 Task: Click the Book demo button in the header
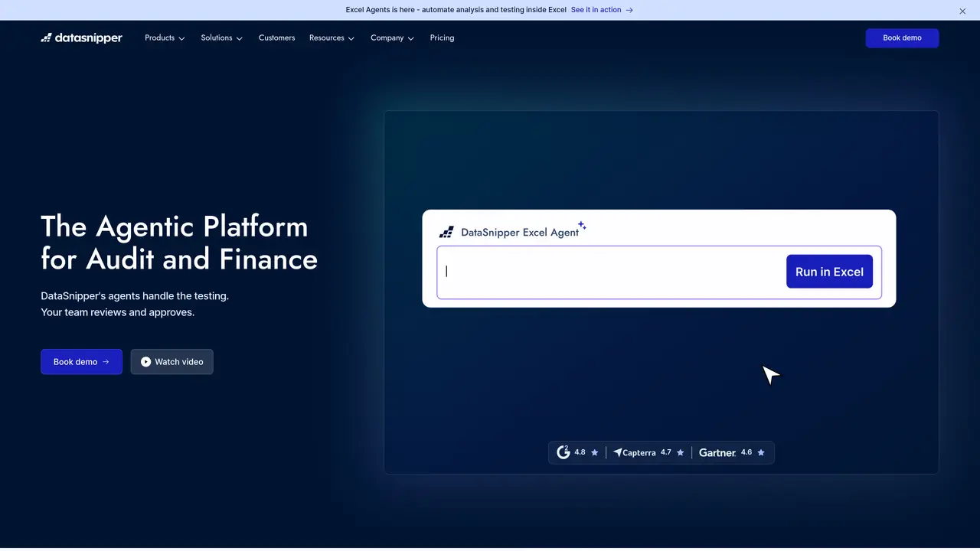click(x=902, y=37)
